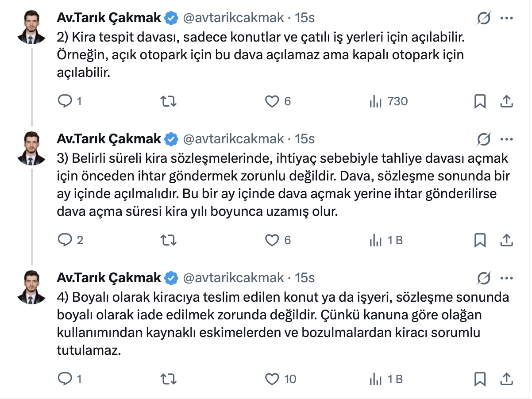Expand more menu on tahliye davası tweet
The width and height of the screenshot is (532, 399).
click(x=506, y=139)
